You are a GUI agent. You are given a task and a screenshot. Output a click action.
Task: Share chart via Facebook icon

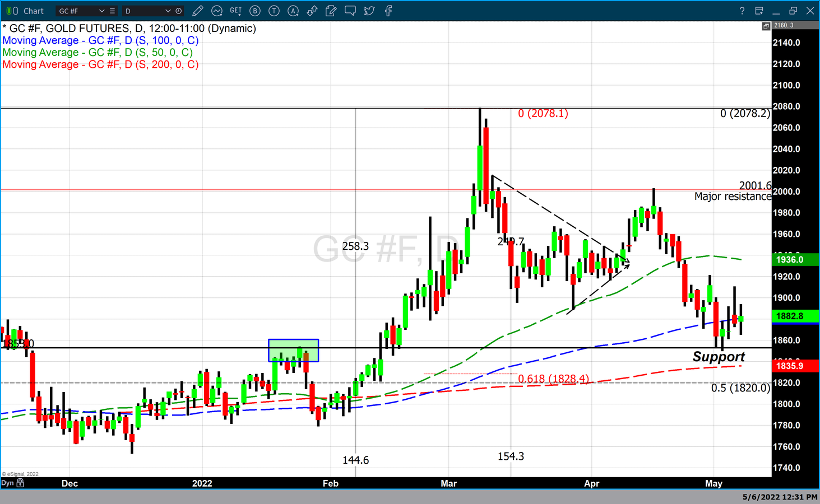388,11
